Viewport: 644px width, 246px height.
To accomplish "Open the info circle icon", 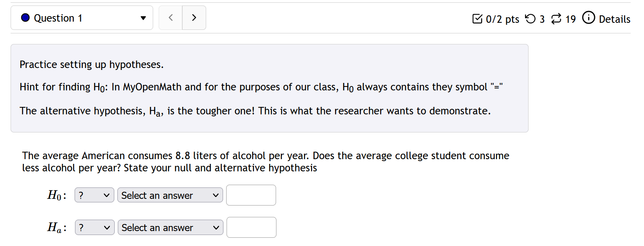I will [589, 18].
